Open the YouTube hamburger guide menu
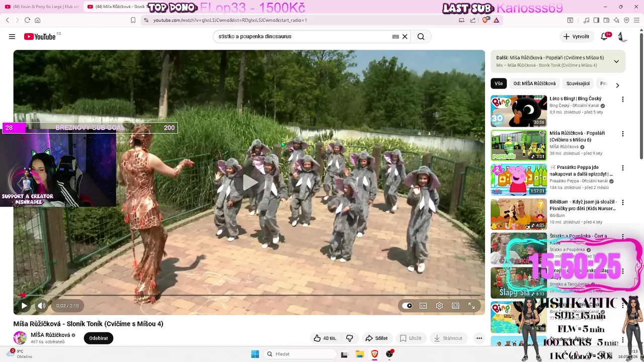Screen dimensions: 644x362 coord(12,37)
